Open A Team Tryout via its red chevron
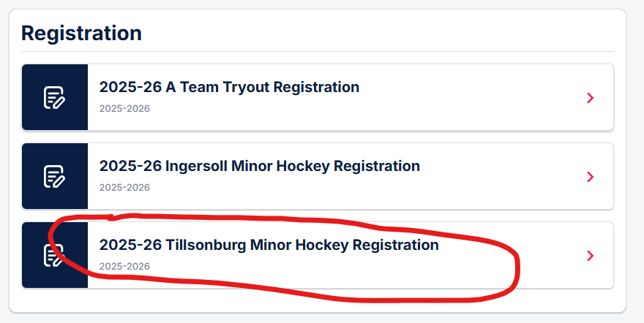This screenshot has width=644, height=323. pyautogui.click(x=591, y=98)
